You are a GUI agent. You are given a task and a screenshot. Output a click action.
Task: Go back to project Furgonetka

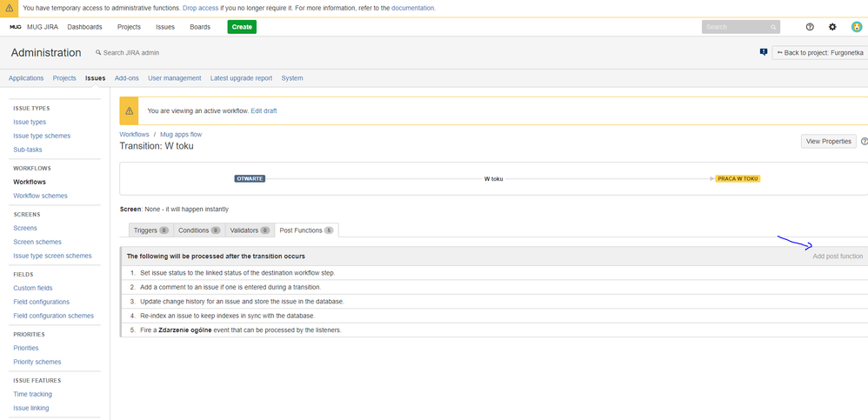(x=820, y=52)
